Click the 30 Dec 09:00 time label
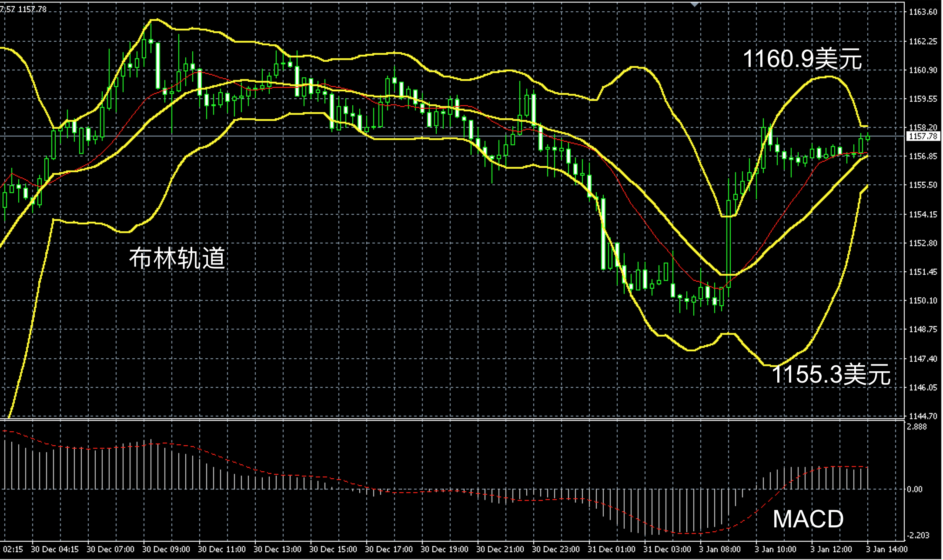 pos(166,549)
